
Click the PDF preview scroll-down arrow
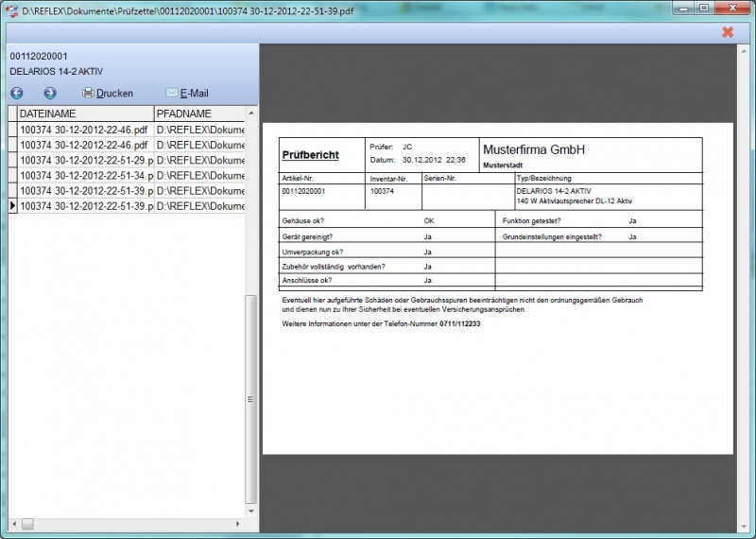(x=744, y=527)
